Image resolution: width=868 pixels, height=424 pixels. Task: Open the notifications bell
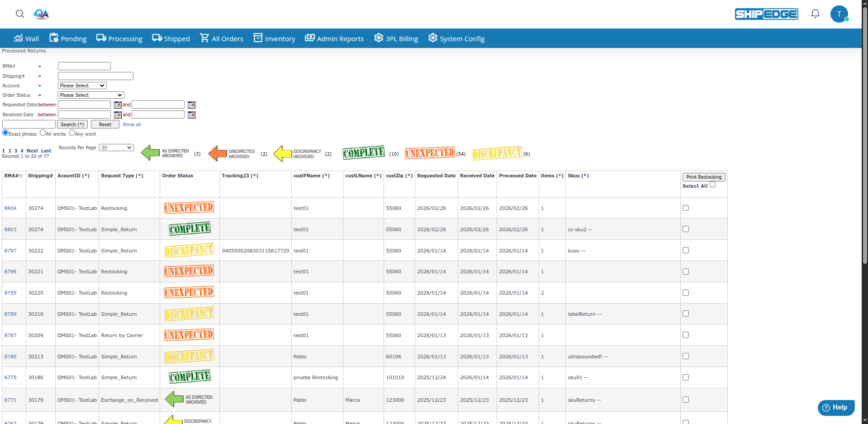(x=815, y=14)
